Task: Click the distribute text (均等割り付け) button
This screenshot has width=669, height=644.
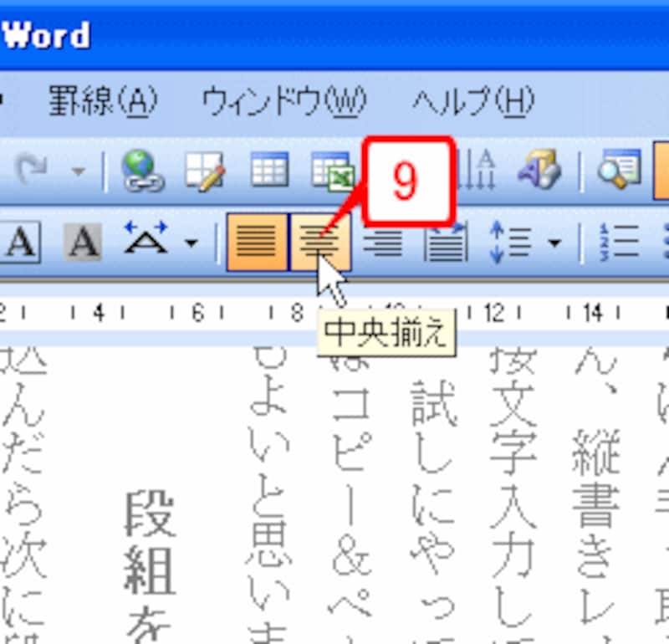Action: tap(444, 243)
